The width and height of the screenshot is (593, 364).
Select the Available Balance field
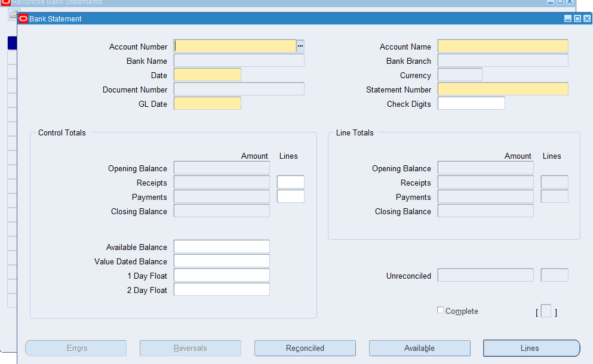(221, 246)
